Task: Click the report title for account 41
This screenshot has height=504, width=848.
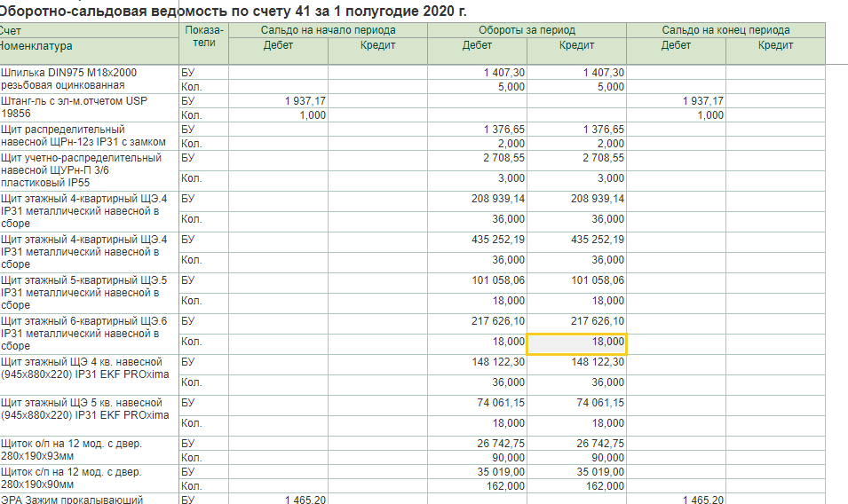Action: pos(233,11)
